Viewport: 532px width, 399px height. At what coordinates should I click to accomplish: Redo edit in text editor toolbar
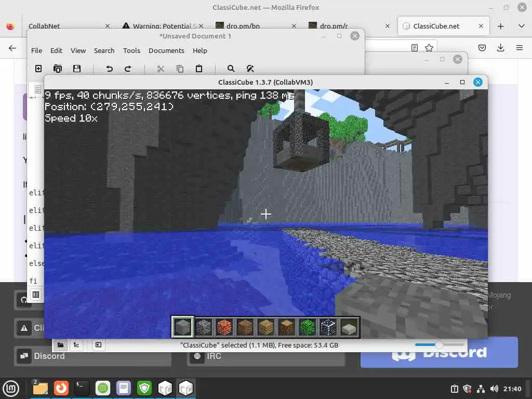click(x=128, y=69)
